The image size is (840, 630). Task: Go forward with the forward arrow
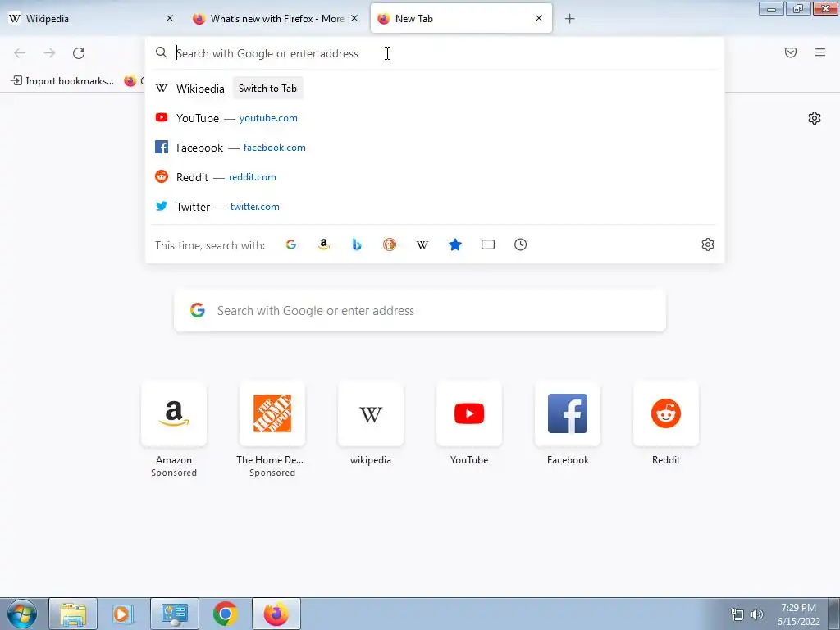(49, 53)
